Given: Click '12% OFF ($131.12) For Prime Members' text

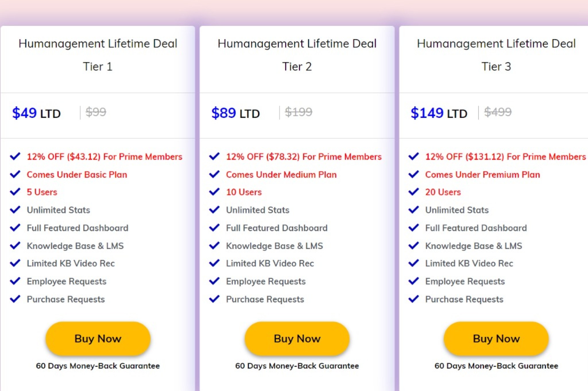Looking at the screenshot, I should (x=506, y=157).
